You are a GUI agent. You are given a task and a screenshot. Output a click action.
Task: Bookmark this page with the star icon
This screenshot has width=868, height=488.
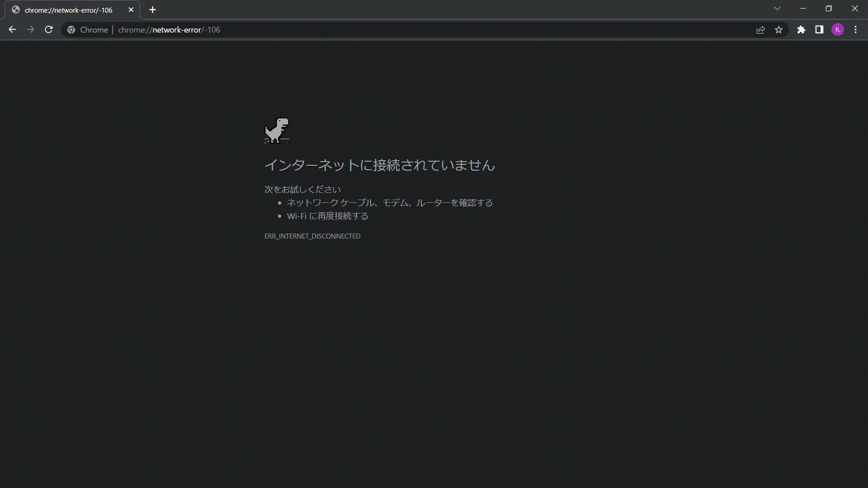click(x=779, y=29)
